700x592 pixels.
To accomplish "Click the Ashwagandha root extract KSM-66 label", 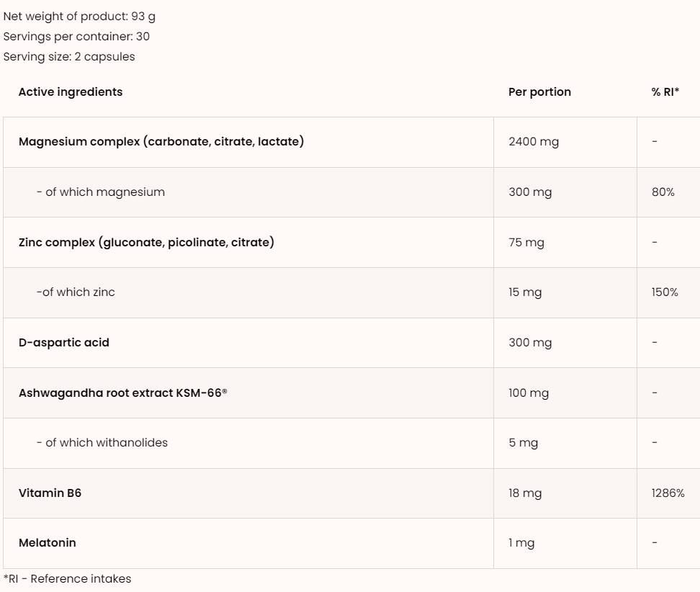I will [123, 393].
